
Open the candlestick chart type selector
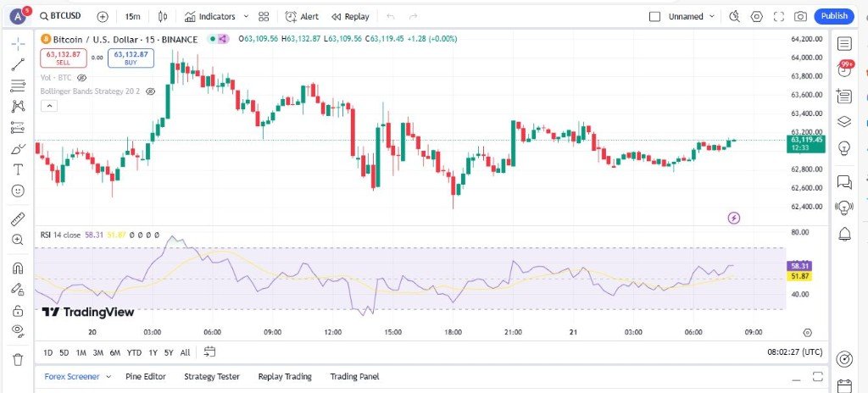(163, 17)
